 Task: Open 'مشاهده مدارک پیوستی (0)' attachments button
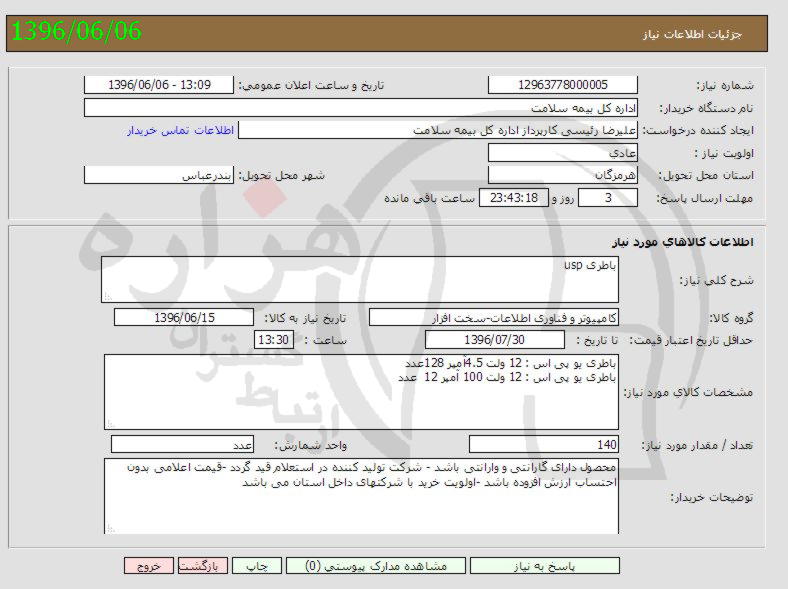click(376, 566)
